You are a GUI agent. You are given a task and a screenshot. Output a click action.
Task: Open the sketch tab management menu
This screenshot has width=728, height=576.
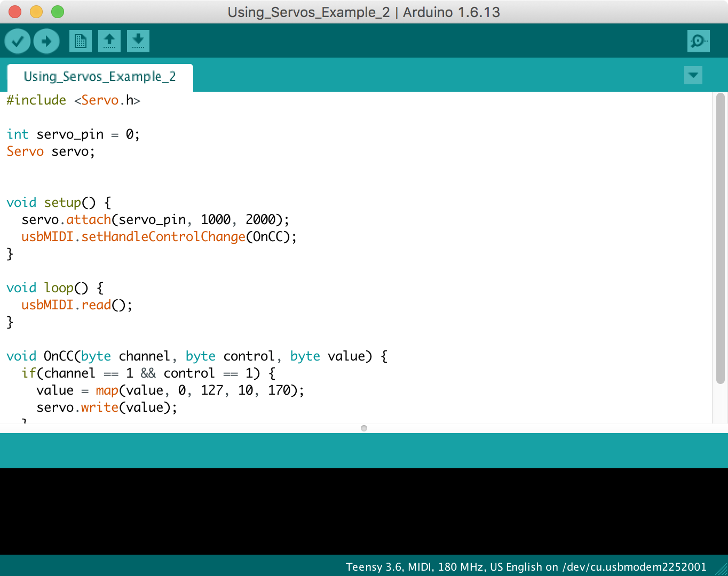(x=693, y=76)
